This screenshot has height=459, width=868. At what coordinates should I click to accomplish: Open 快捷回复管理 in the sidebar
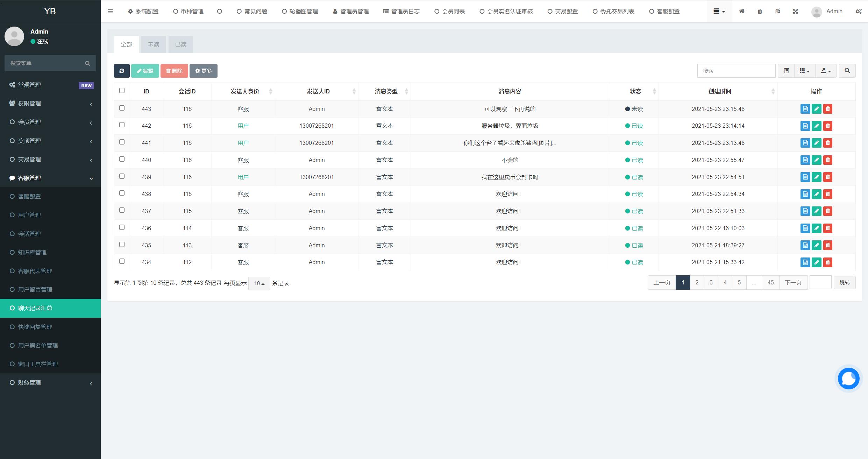(x=35, y=327)
